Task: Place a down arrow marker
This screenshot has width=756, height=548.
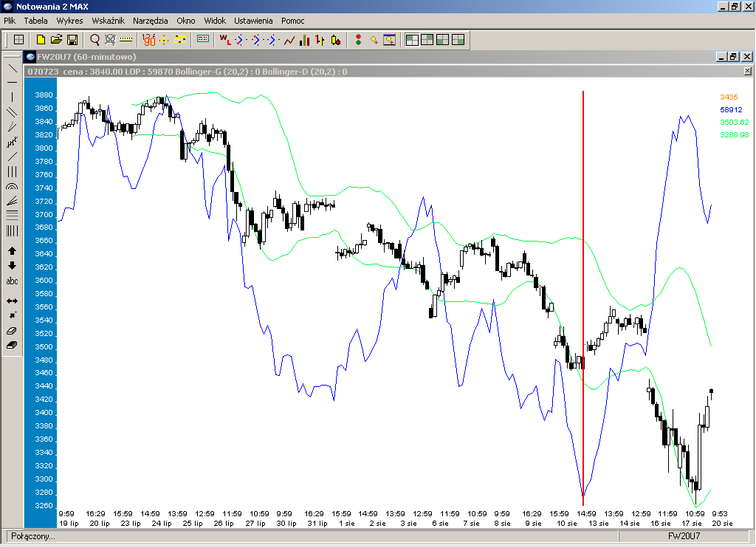Action: point(12,266)
